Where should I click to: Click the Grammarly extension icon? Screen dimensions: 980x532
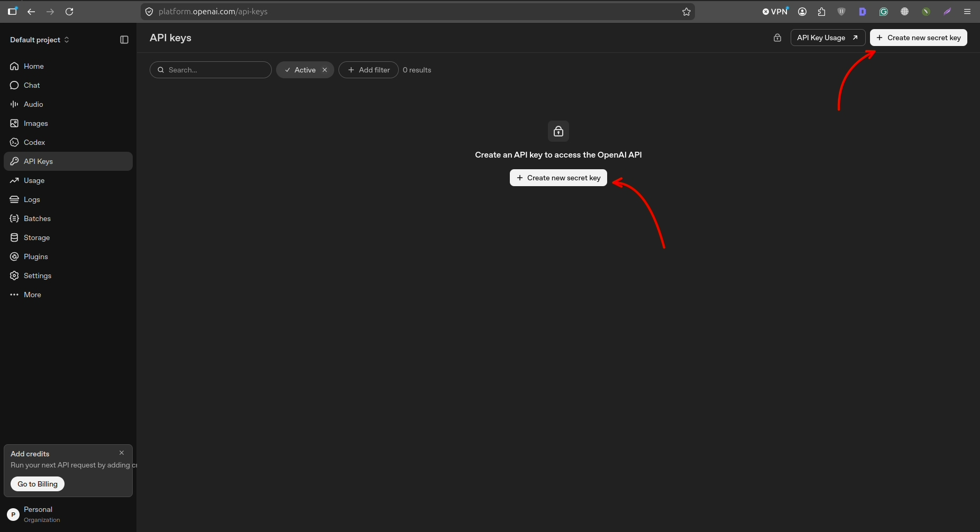click(884, 12)
